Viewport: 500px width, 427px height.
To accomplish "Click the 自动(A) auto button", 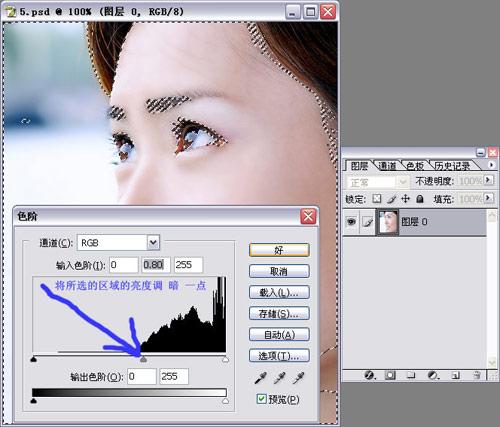I will click(x=279, y=334).
